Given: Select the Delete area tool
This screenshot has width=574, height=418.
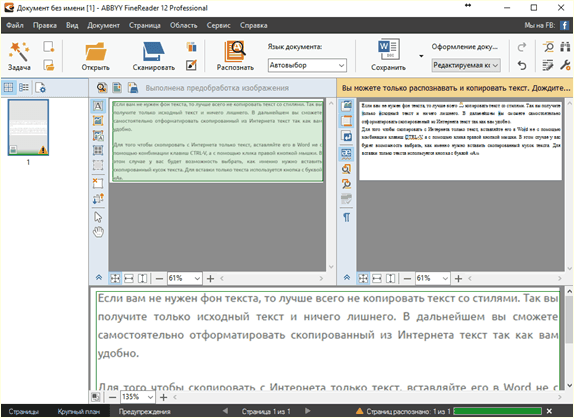Looking at the screenshot, I should click(98, 183).
